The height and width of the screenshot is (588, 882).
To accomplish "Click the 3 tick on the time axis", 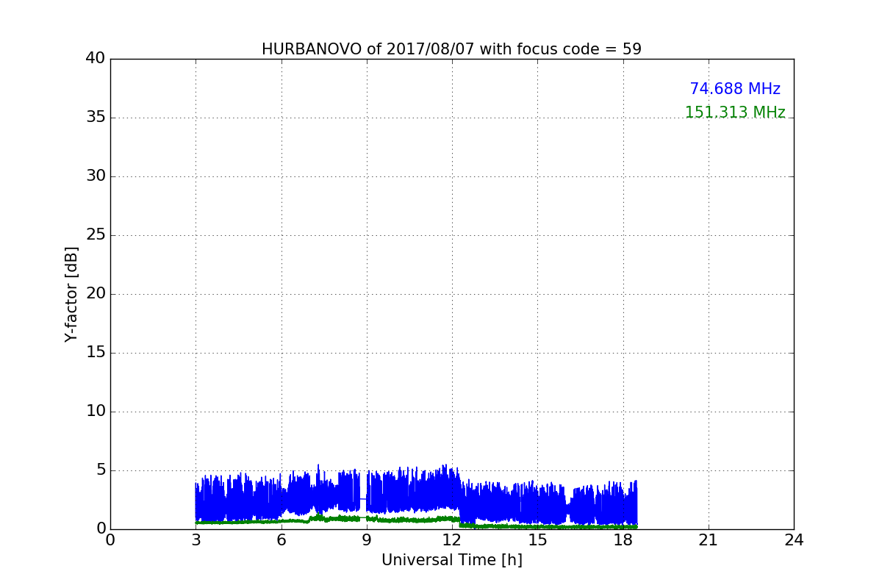I will click(x=196, y=540).
